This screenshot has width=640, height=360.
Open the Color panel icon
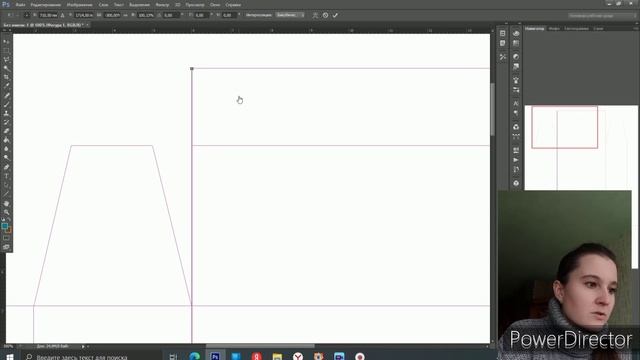click(516, 33)
